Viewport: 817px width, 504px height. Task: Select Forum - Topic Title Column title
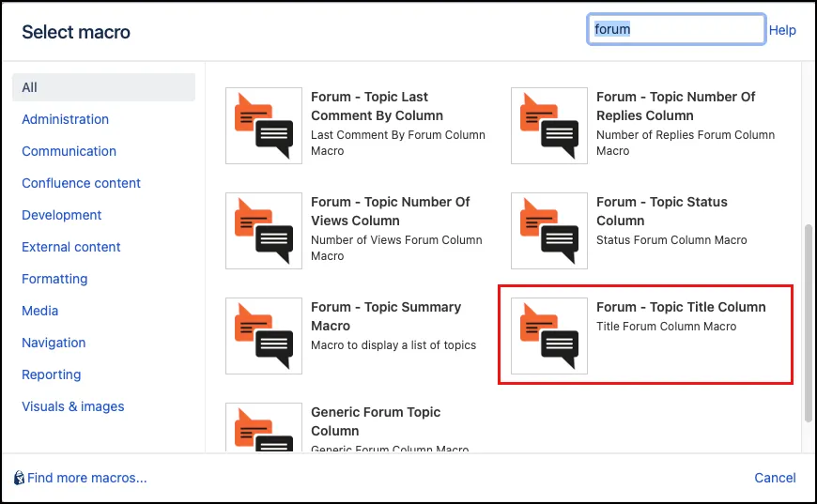(681, 307)
